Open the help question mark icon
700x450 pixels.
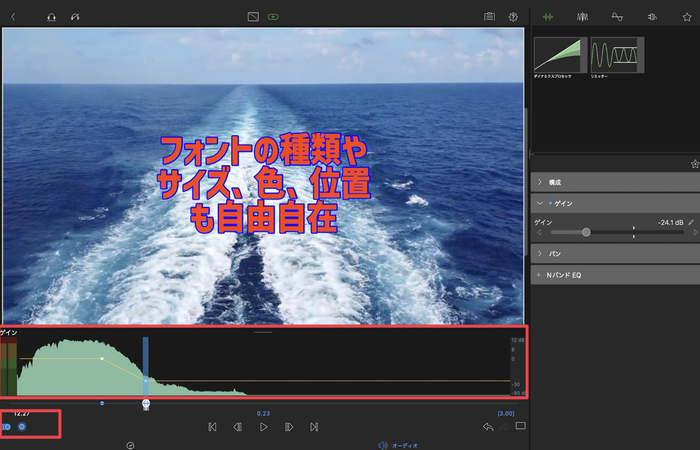tap(513, 17)
